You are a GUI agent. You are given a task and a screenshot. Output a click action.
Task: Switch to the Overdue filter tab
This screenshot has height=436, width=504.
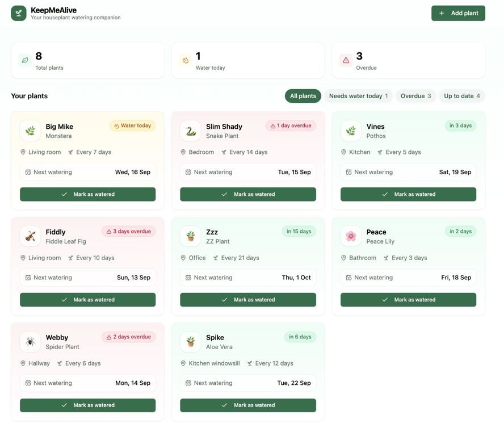pyautogui.click(x=415, y=96)
